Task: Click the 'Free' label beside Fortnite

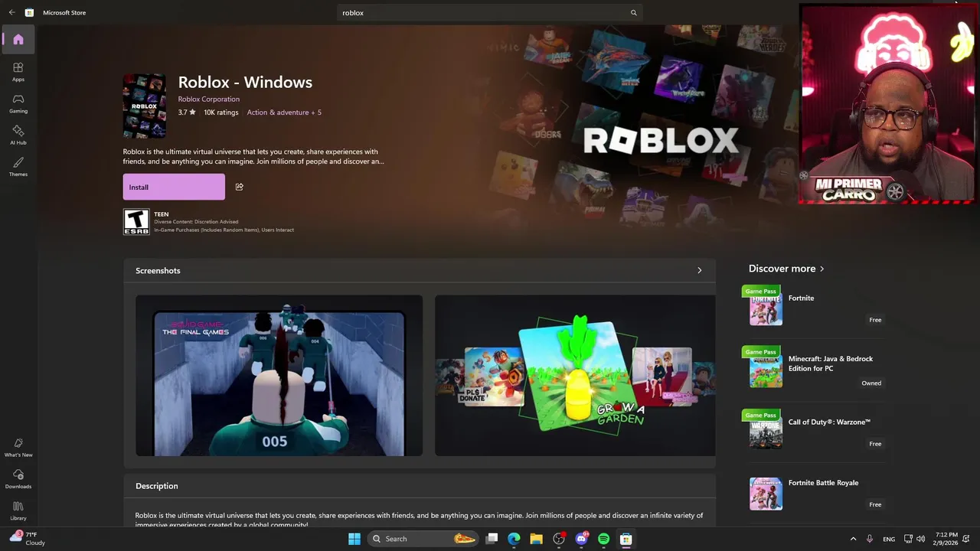Action: click(875, 320)
